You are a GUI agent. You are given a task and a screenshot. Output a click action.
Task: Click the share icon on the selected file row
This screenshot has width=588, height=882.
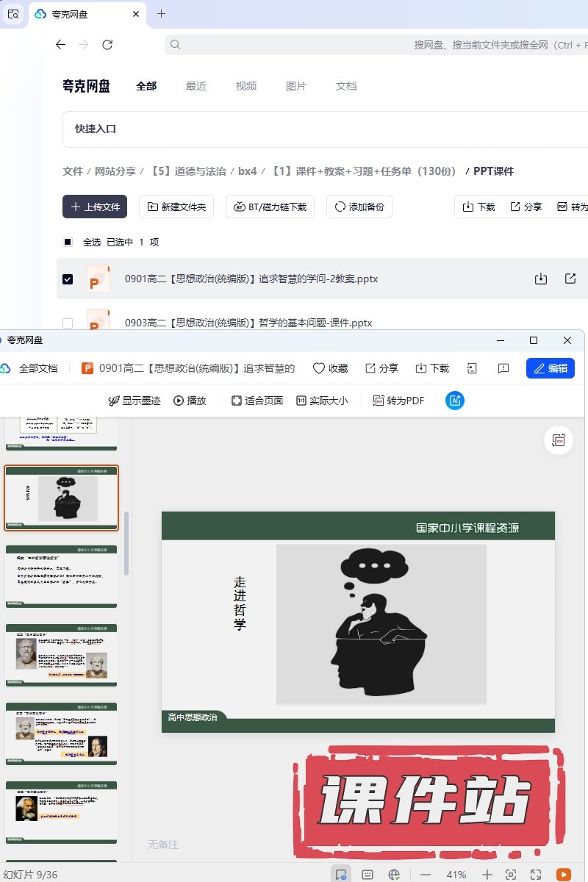pos(570,279)
